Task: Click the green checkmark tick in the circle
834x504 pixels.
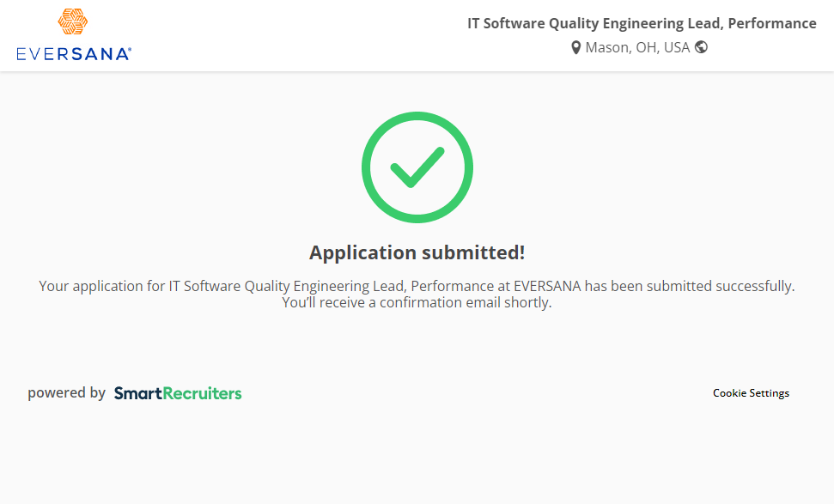Action: [x=417, y=167]
